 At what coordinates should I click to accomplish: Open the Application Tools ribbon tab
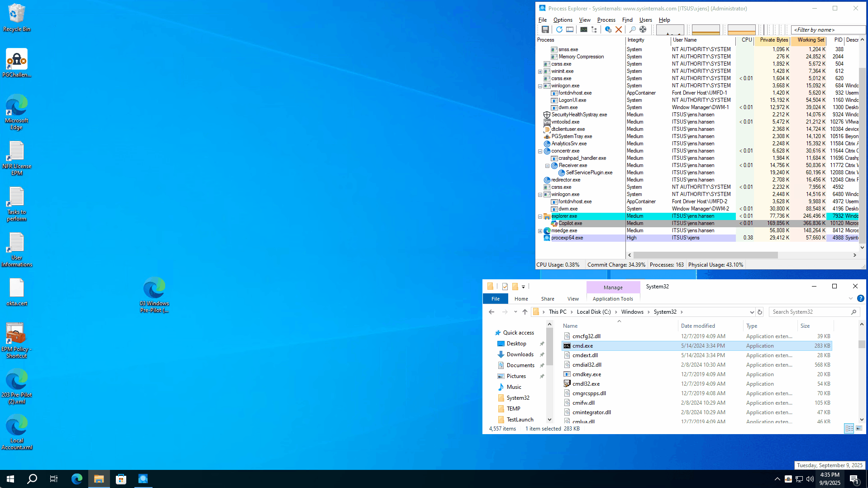click(x=613, y=299)
